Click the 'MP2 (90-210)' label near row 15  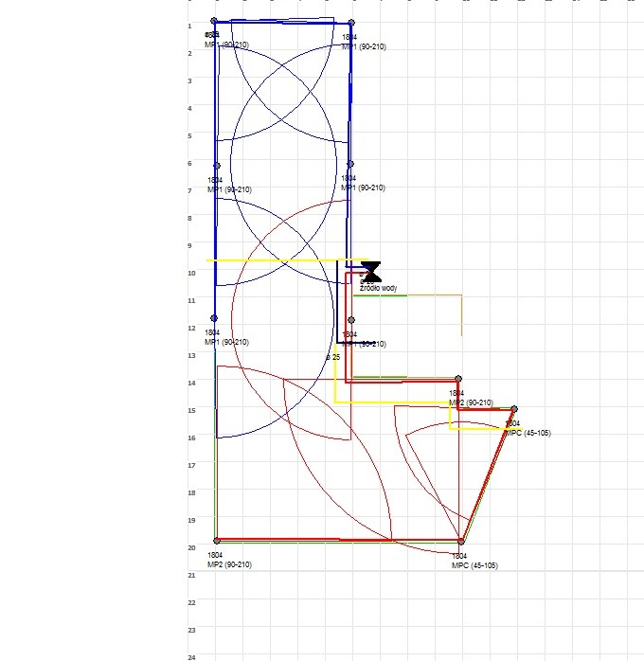(470, 402)
